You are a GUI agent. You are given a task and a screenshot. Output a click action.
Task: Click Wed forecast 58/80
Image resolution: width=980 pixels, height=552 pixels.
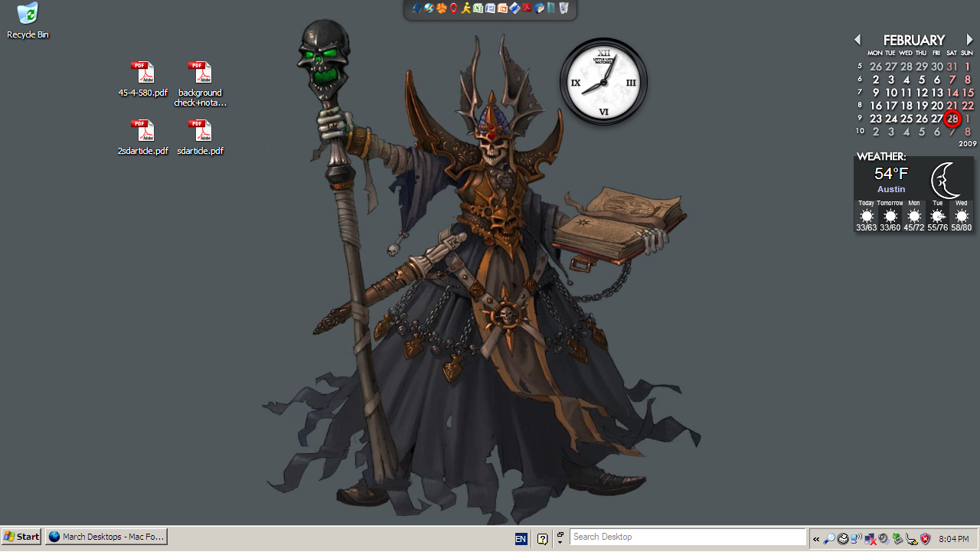962,216
